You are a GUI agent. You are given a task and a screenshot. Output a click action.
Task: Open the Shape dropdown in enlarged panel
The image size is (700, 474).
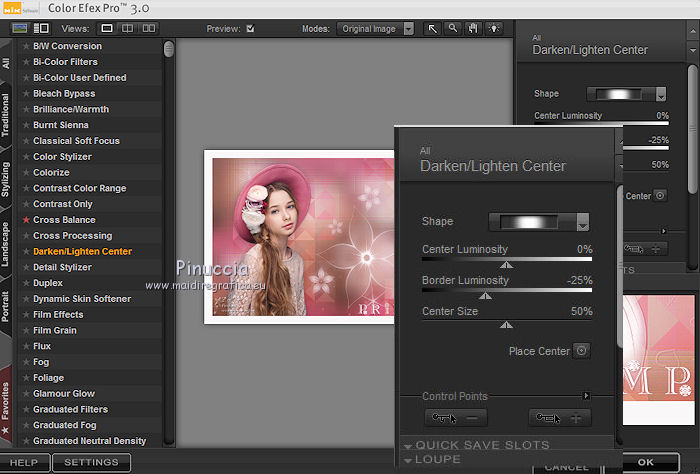click(x=583, y=222)
